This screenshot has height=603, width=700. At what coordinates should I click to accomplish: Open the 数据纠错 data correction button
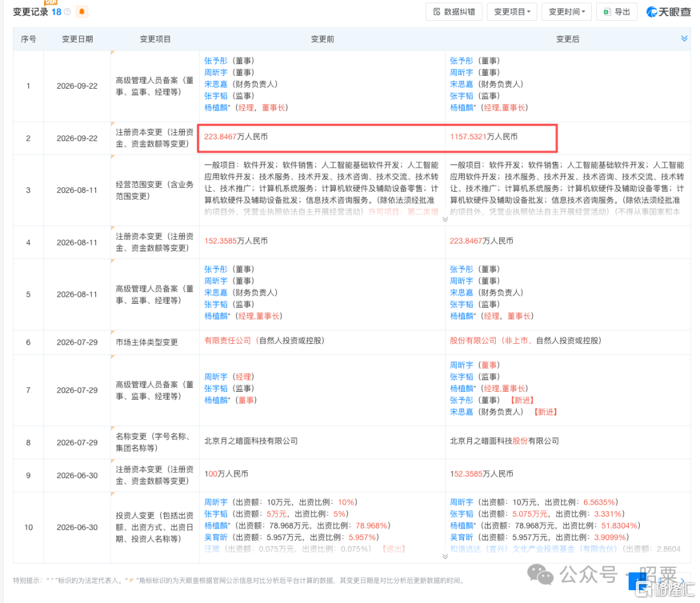point(454,12)
